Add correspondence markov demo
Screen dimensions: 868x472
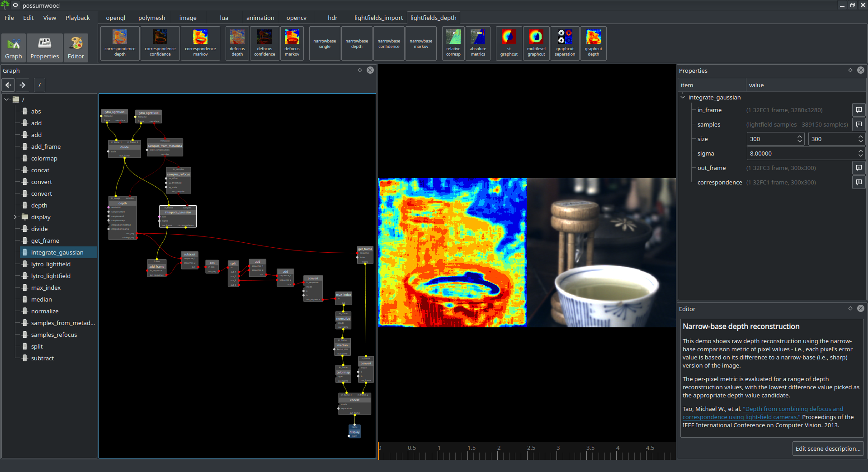[200, 43]
